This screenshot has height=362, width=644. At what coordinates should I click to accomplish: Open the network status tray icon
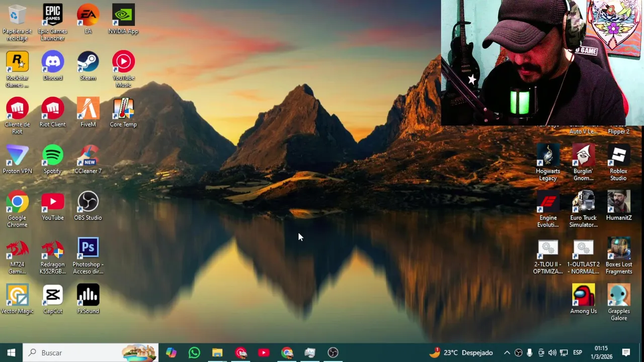[564, 352]
